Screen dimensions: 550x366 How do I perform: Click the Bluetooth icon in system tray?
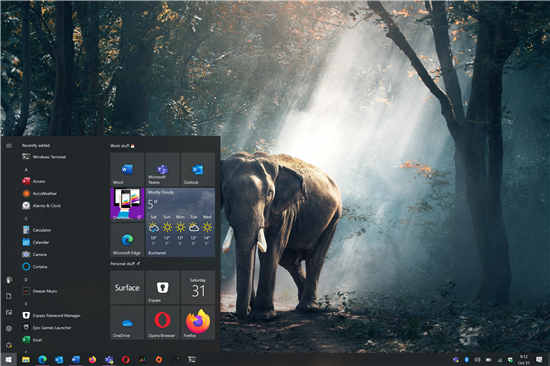pos(467,360)
